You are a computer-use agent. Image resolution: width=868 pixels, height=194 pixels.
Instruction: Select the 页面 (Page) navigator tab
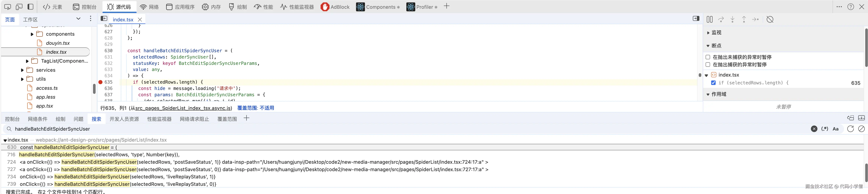(x=10, y=20)
